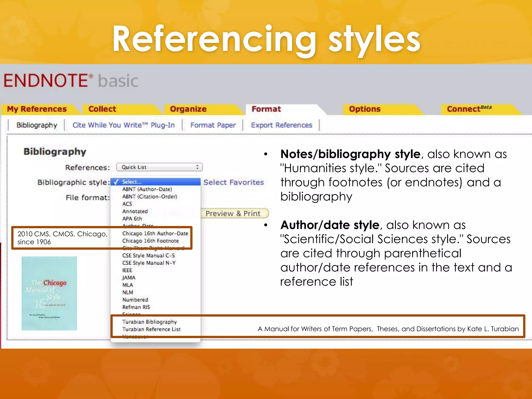Viewport: 532px width, 399px height.
Task: Pick Chicago 16th Footnote style
Action: click(x=150, y=241)
